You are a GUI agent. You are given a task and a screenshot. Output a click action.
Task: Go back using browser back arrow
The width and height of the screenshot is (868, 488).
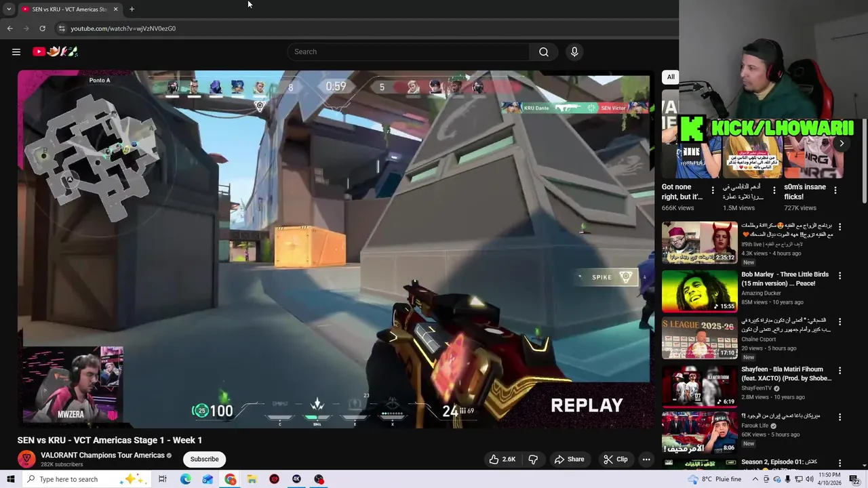coord(9,28)
